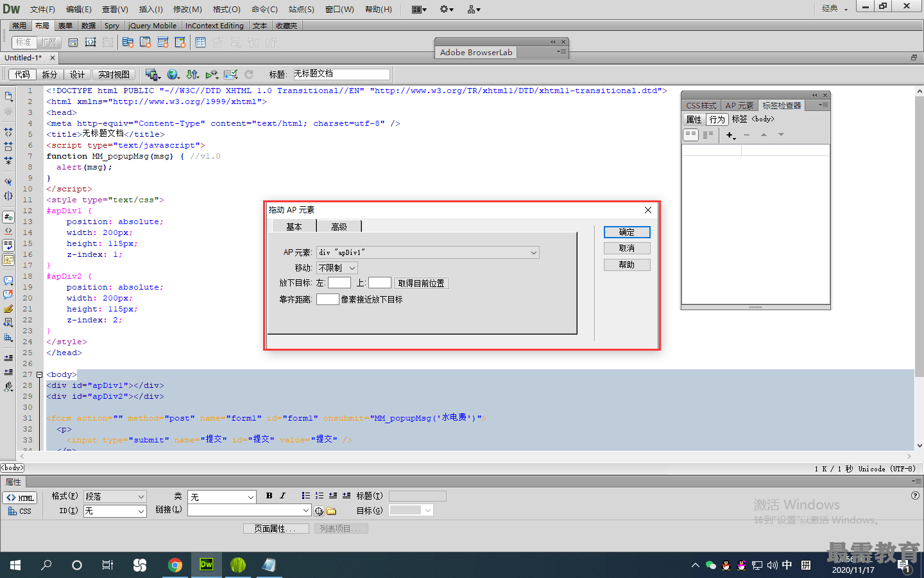
Task: Open documents icon in coding toolbar
Action: (x=8, y=96)
